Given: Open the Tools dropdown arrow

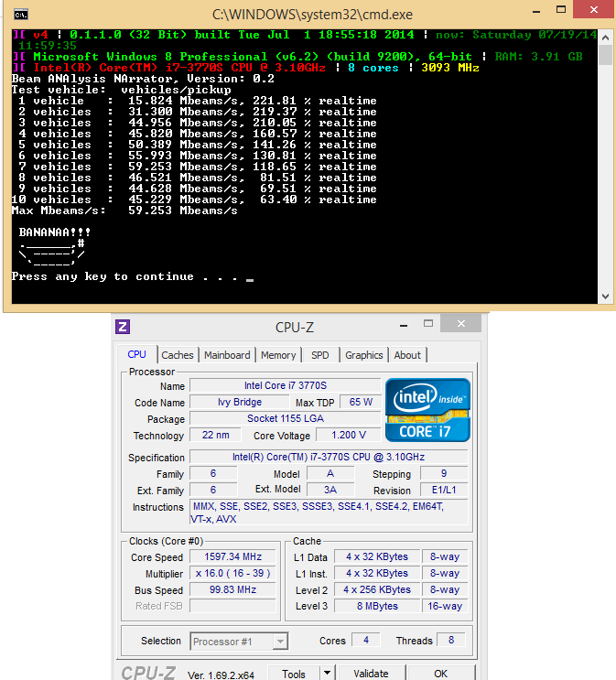Looking at the screenshot, I should click(327, 673).
